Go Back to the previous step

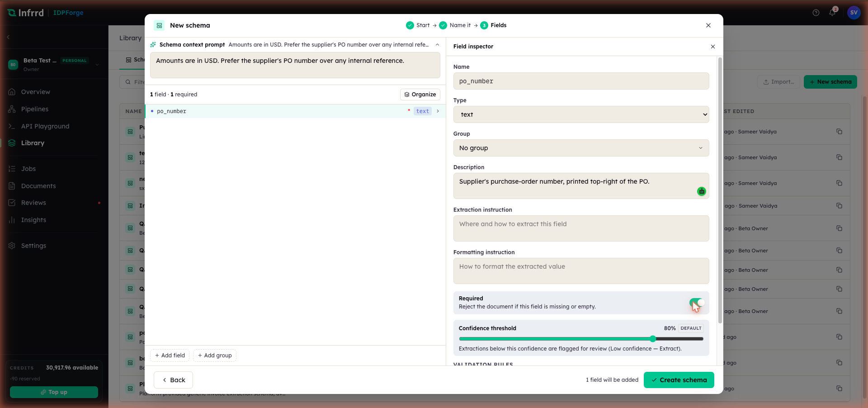click(173, 380)
